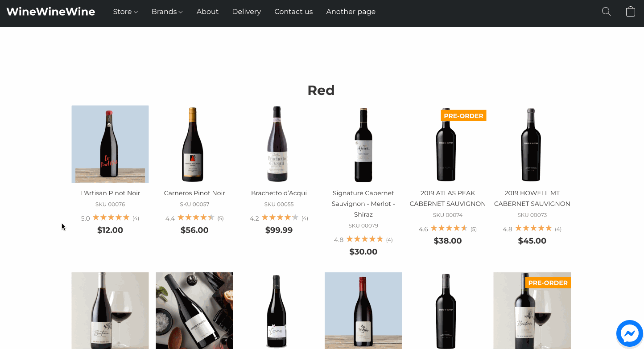Expand the Store dropdown menu
Viewport: 644px width, 349px height.
[125, 12]
